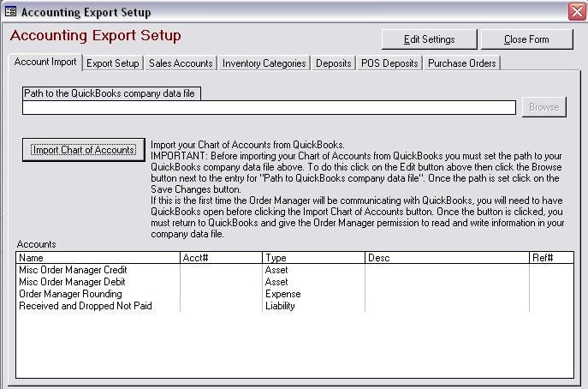Close the Accounting Export Setup window
Viewport: 588px width, 389px height.
click(578, 12)
